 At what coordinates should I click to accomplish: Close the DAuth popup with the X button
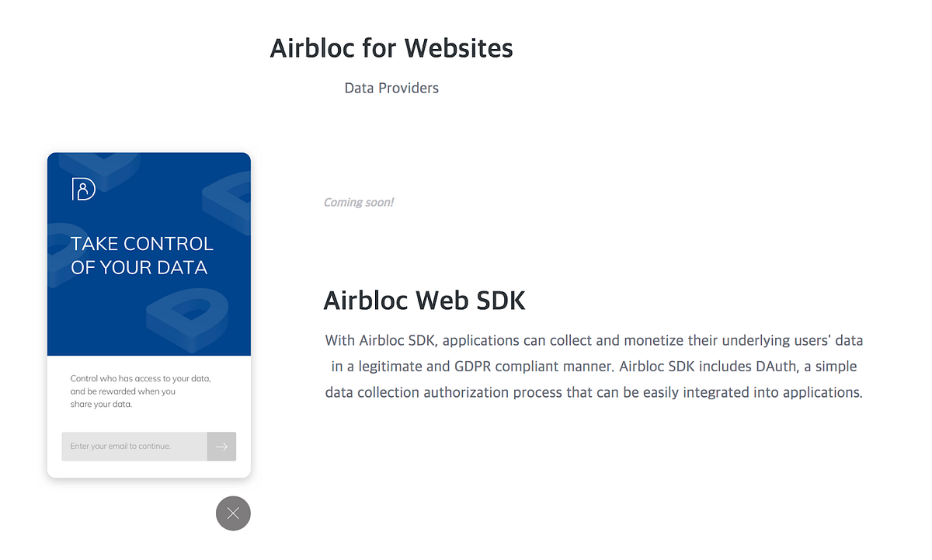[x=233, y=513]
